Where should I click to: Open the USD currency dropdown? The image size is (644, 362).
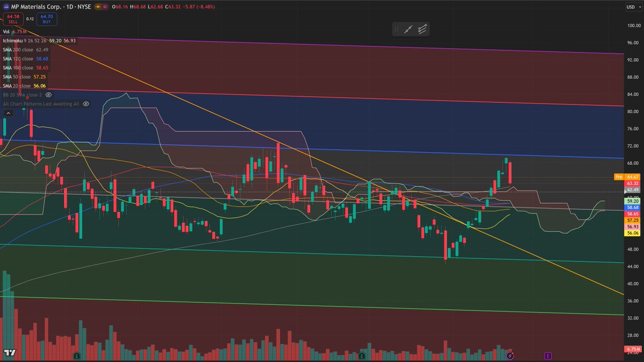633,7
